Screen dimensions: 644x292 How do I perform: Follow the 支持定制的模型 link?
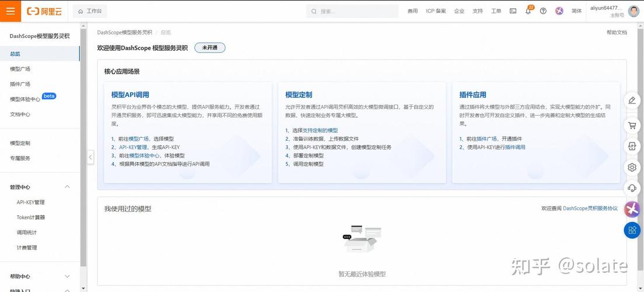[x=321, y=130]
